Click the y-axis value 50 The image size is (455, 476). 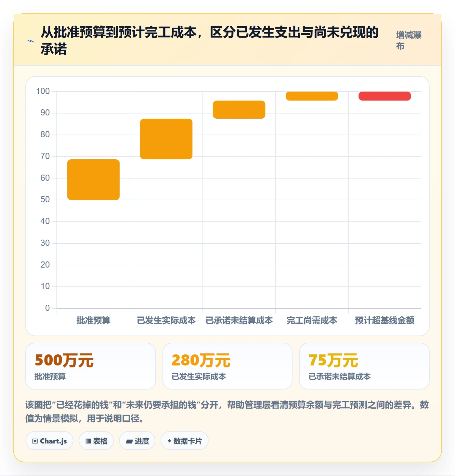click(x=45, y=200)
